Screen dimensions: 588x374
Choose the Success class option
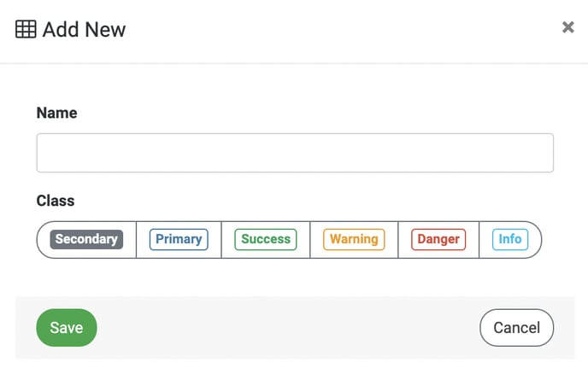pyautogui.click(x=266, y=239)
